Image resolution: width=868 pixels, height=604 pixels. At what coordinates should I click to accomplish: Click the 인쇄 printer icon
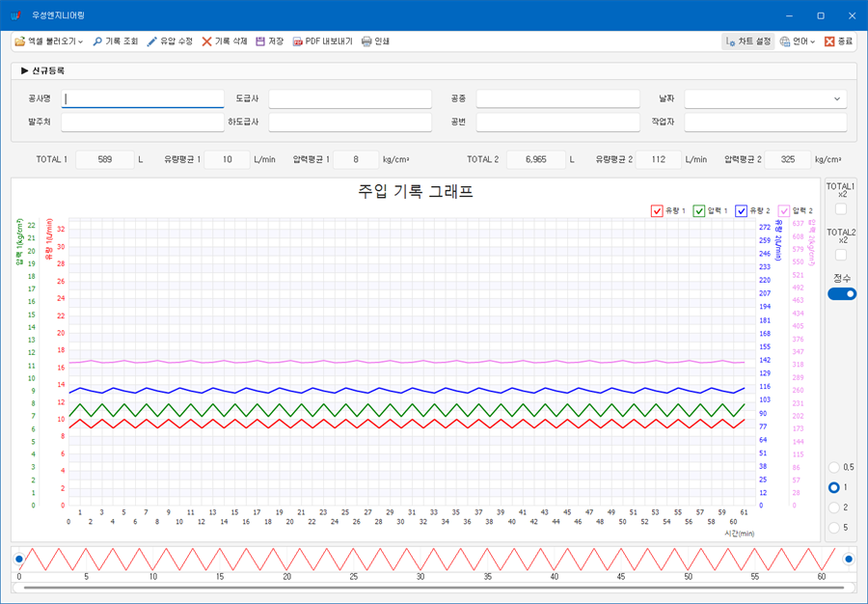(366, 41)
